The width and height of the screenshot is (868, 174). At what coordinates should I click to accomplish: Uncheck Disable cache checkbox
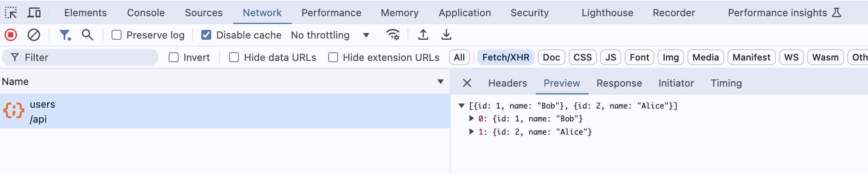206,35
